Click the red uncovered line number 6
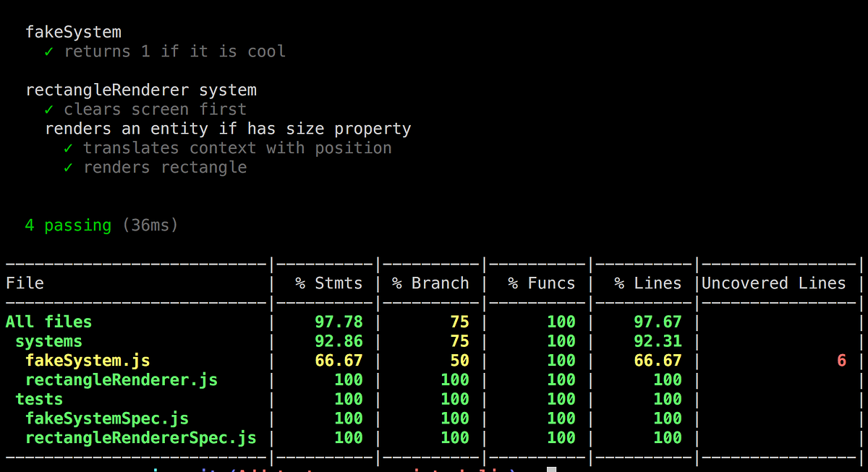 pyautogui.click(x=841, y=360)
